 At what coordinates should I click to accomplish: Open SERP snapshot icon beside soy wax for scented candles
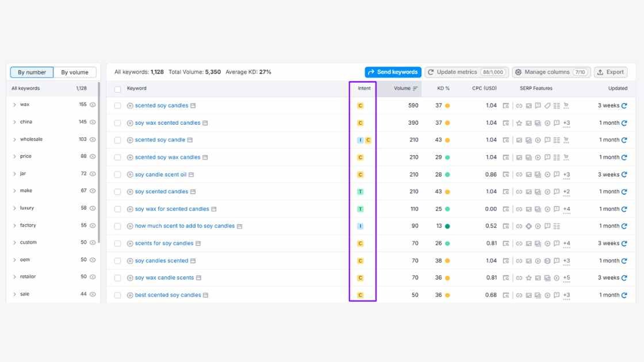coord(213,209)
